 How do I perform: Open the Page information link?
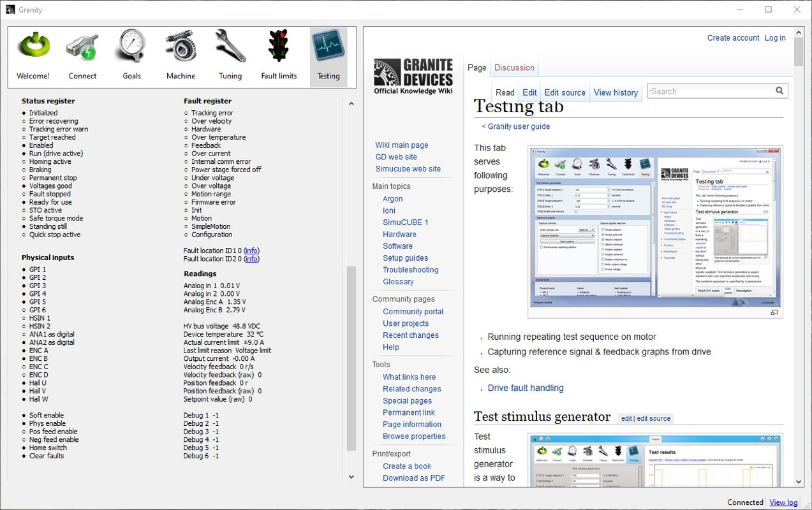pos(412,425)
